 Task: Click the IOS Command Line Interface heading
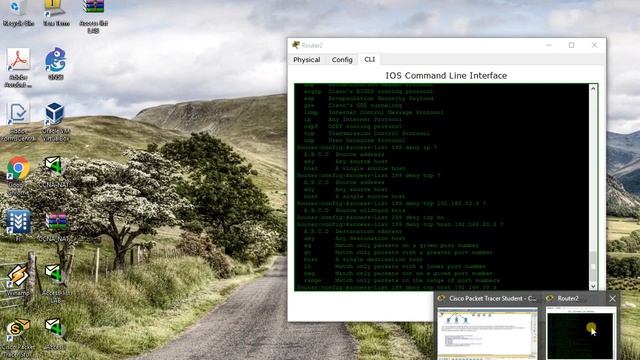point(446,76)
